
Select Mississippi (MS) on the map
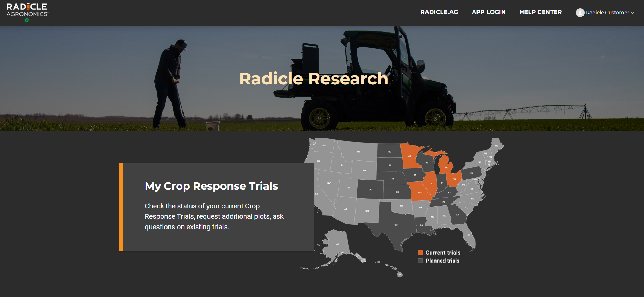[432, 217]
